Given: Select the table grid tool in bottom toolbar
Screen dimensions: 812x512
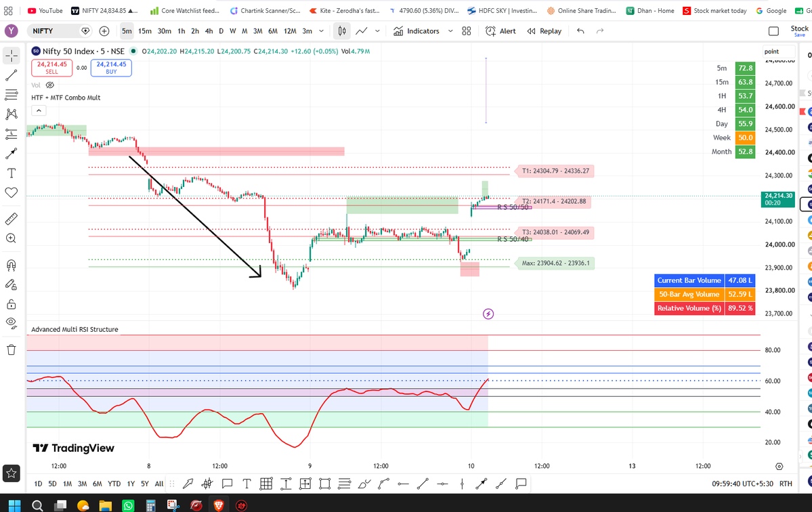Looking at the screenshot, I should 266,484.
